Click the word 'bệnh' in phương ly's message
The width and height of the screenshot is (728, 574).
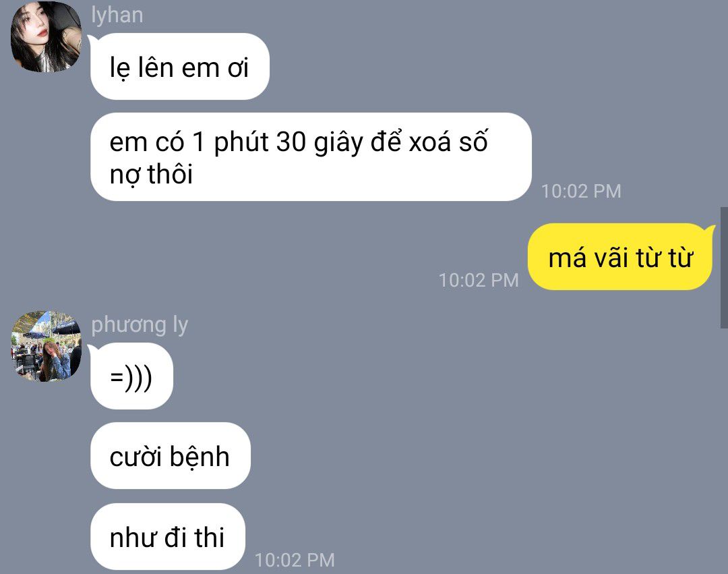point(199,457)
